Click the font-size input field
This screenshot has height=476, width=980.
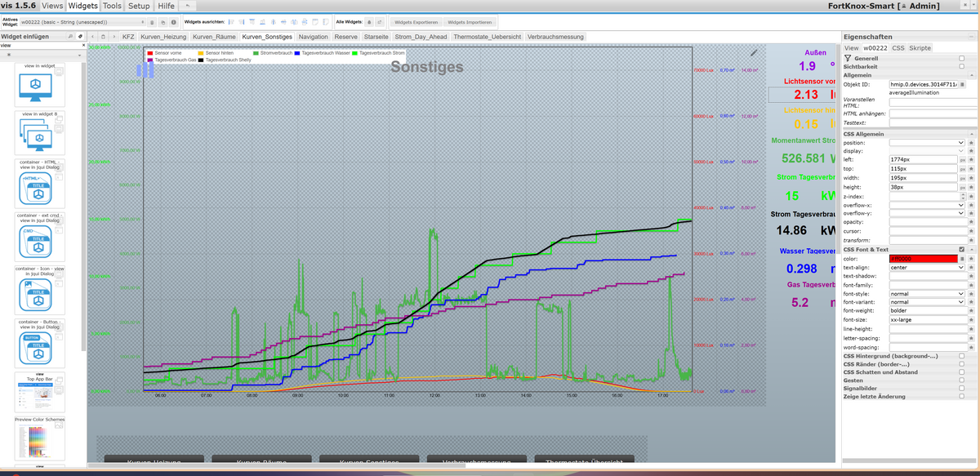tap(927, 320)
